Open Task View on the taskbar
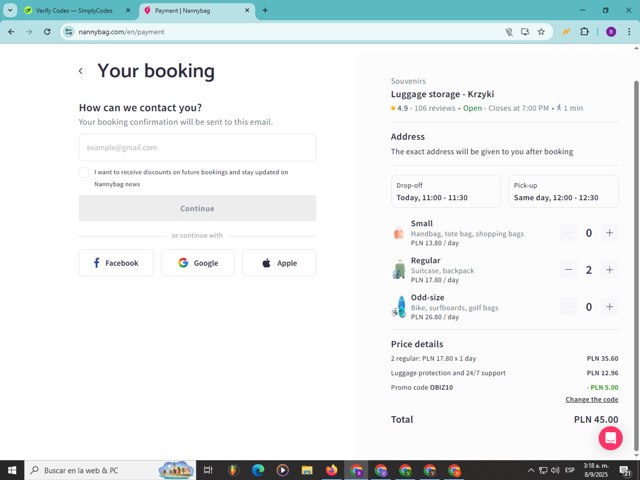 208,470
